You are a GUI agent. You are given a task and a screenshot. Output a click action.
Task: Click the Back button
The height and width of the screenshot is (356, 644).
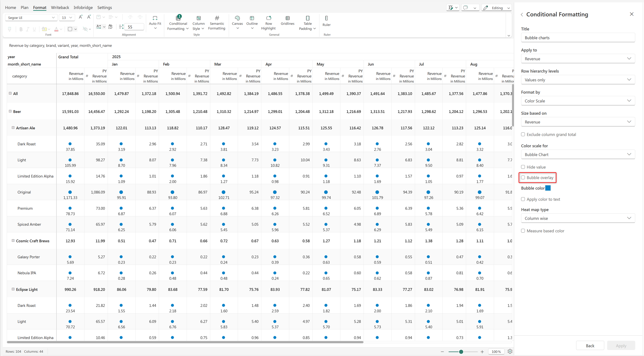click(590, 346)
